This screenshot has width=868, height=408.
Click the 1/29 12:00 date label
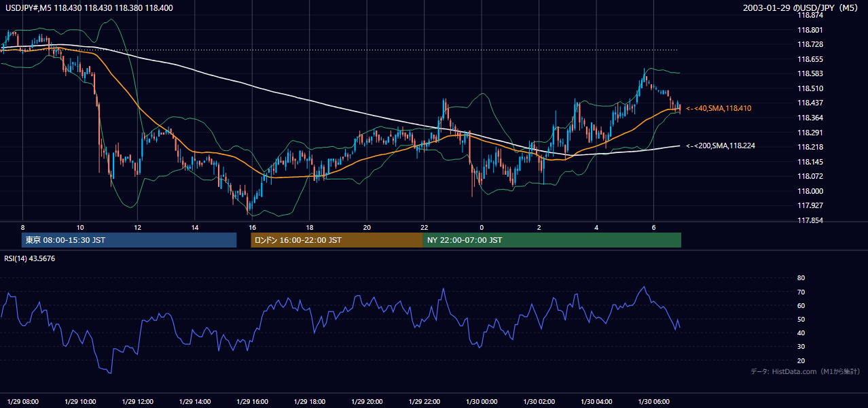click(x=138, y=401)
